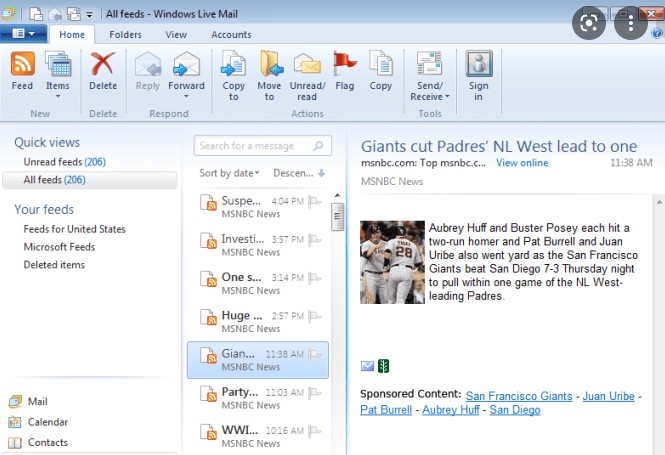Viewport: 665px width, 455px height.
Task: Run Send/Receive sync
Action: pos(429,76)
